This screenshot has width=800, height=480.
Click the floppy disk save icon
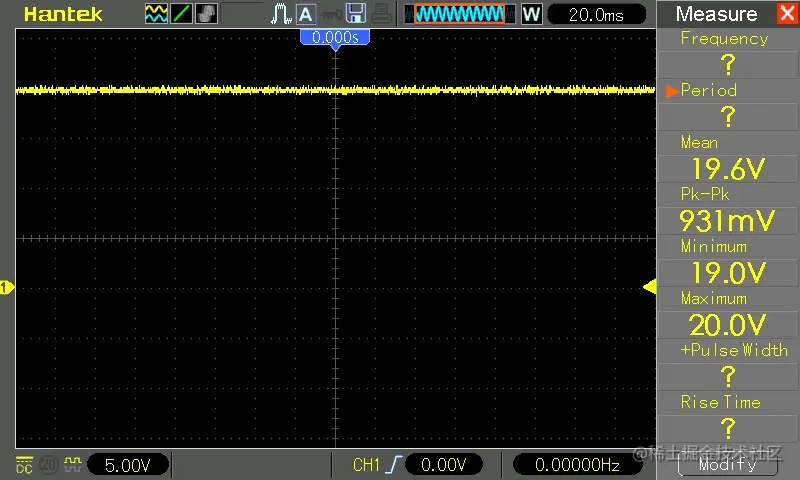click(356, 14)
